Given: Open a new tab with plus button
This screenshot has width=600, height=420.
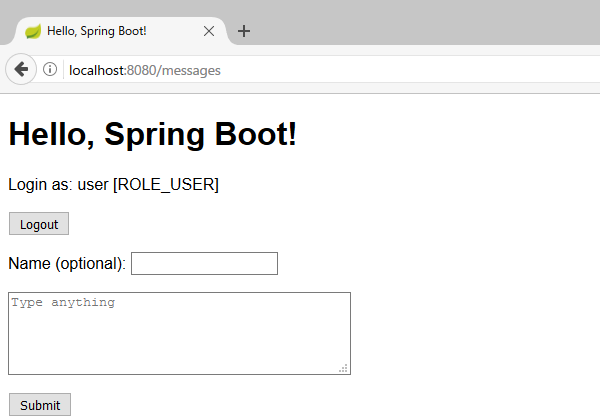Looking at the screenshot, I should 244,31.
